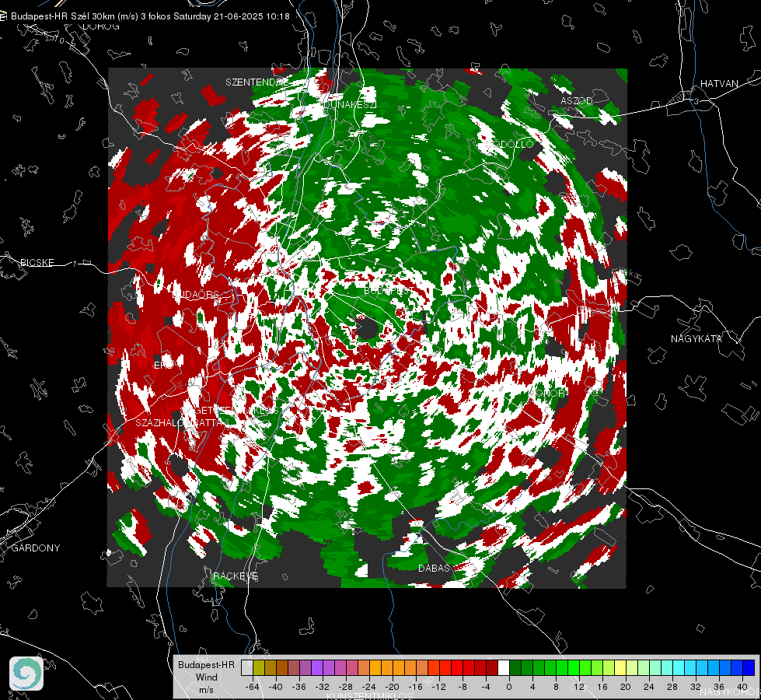Viewport: 761px width, 700px height.
Task: Click the SZENTENDRE town label
Action: [x=257, y=82]
